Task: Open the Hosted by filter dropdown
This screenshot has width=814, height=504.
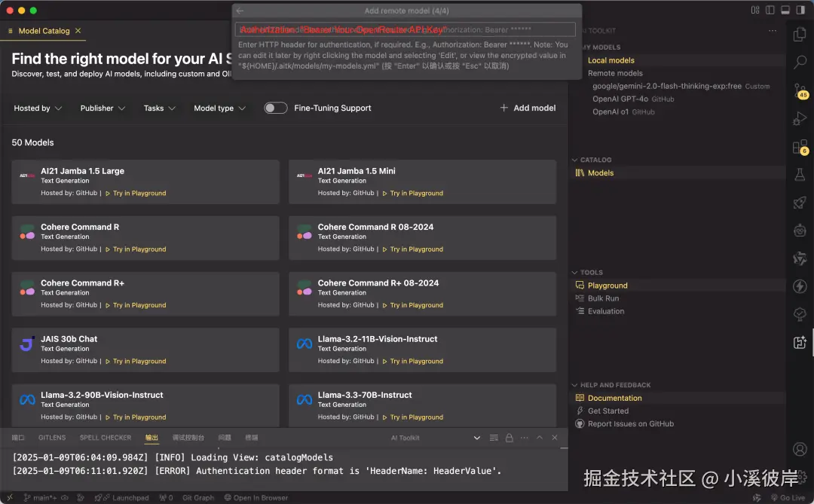Action: coord(38,108)
